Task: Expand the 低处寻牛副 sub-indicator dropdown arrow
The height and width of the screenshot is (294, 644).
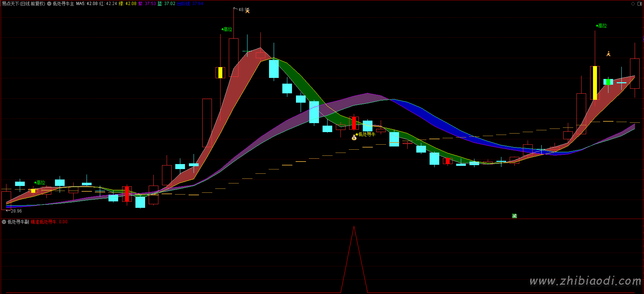Action: pos(4,222)
